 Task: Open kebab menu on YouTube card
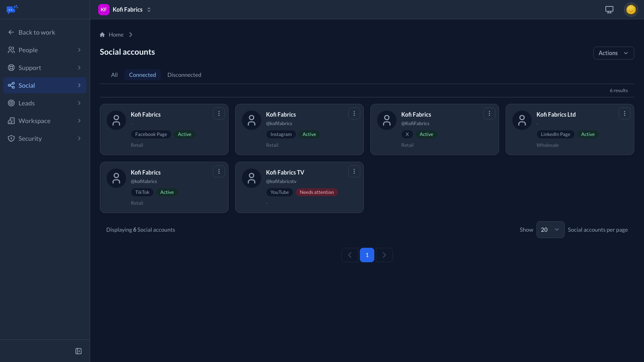tap(354, 172)
